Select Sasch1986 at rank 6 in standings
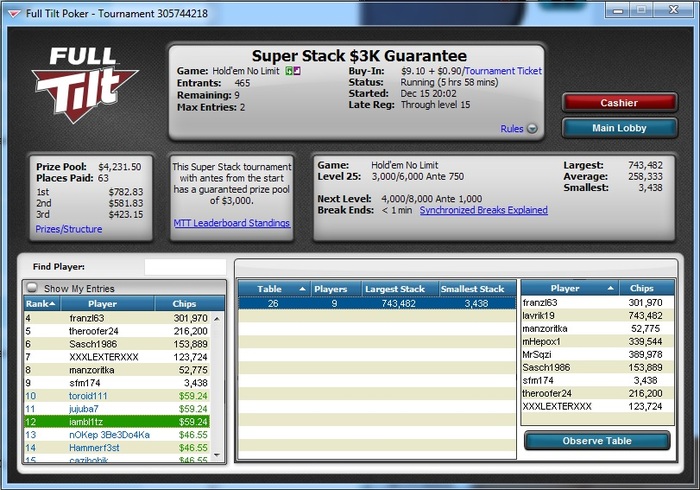 (x=117, y=344)
